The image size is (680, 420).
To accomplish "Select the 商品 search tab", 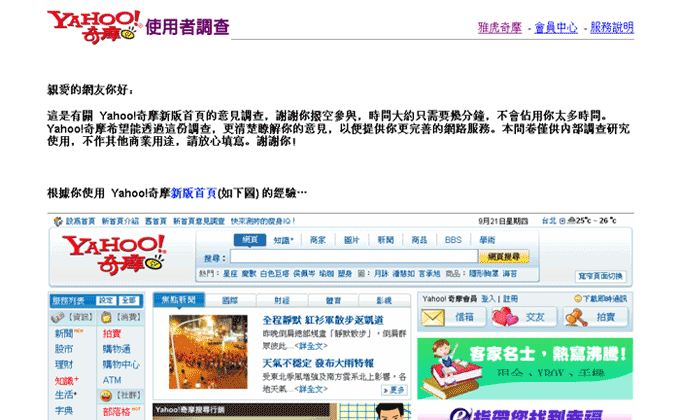I will point(419,240).
